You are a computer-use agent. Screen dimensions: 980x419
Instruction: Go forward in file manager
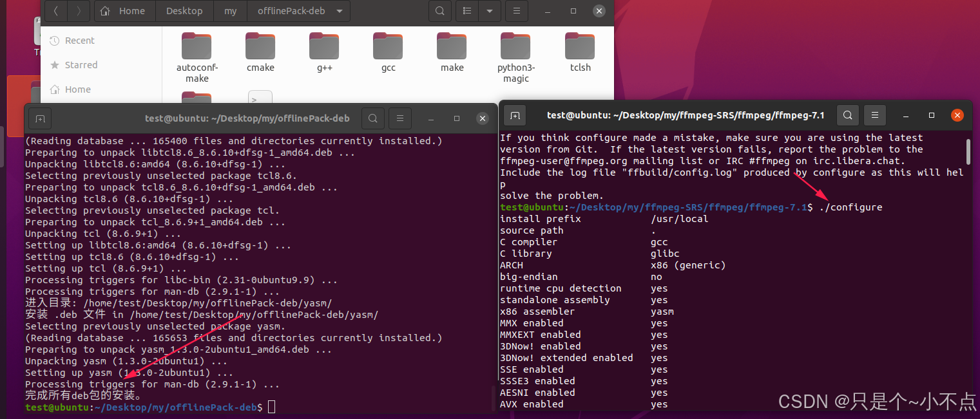[x=79, y=11]
